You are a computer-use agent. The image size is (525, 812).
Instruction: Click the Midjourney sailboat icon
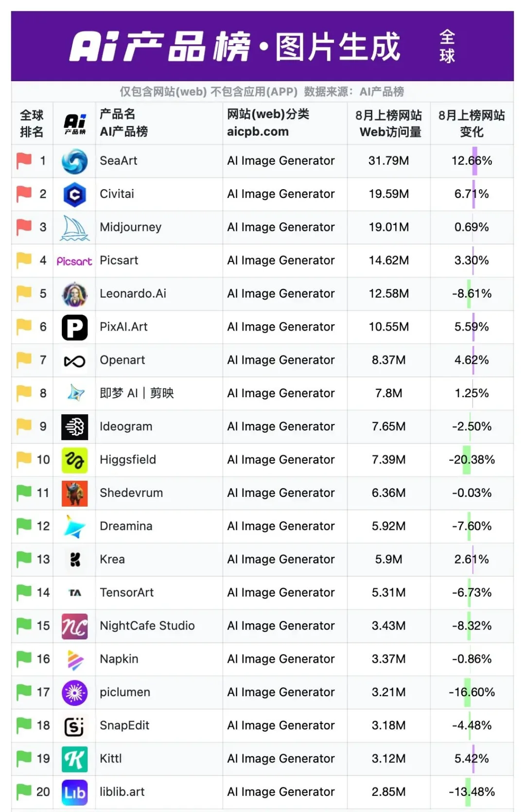click(75, 228)
